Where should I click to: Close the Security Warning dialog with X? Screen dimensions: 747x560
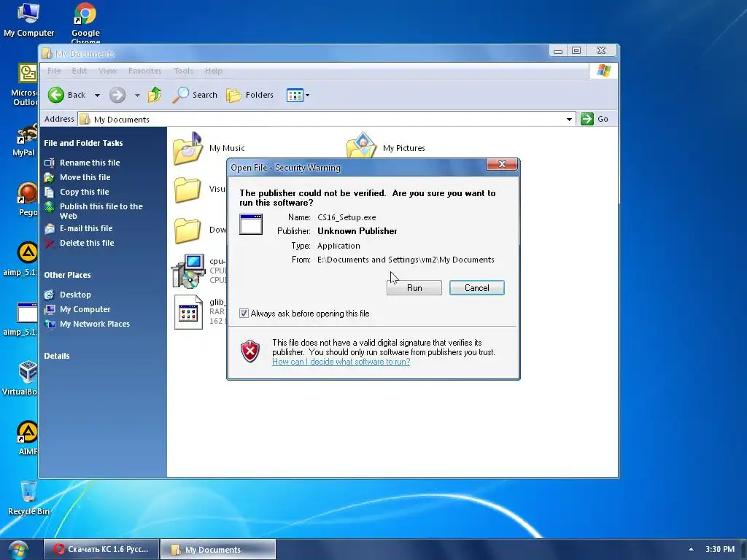[502, 164]
